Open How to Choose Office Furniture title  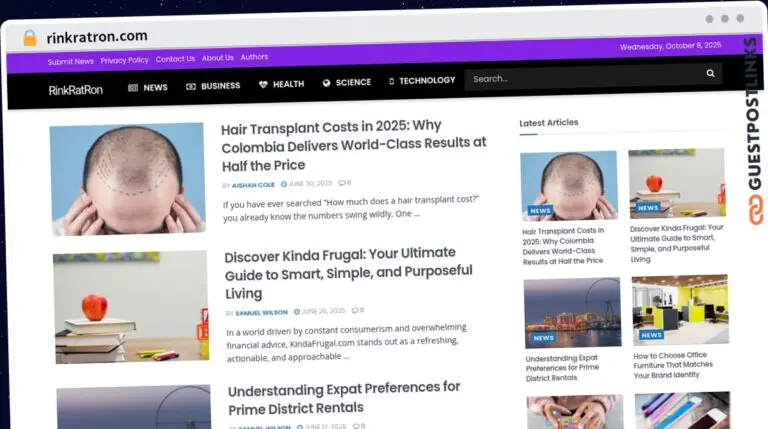click(x=673, y=365)
